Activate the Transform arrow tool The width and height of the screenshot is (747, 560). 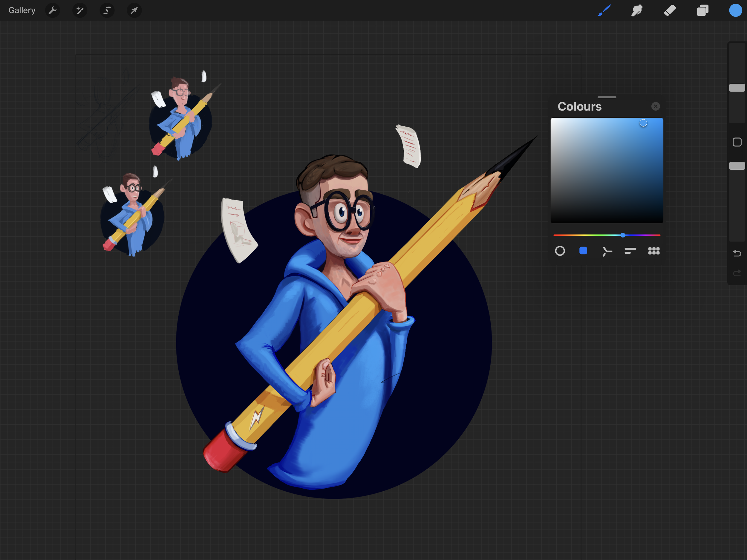134,10
